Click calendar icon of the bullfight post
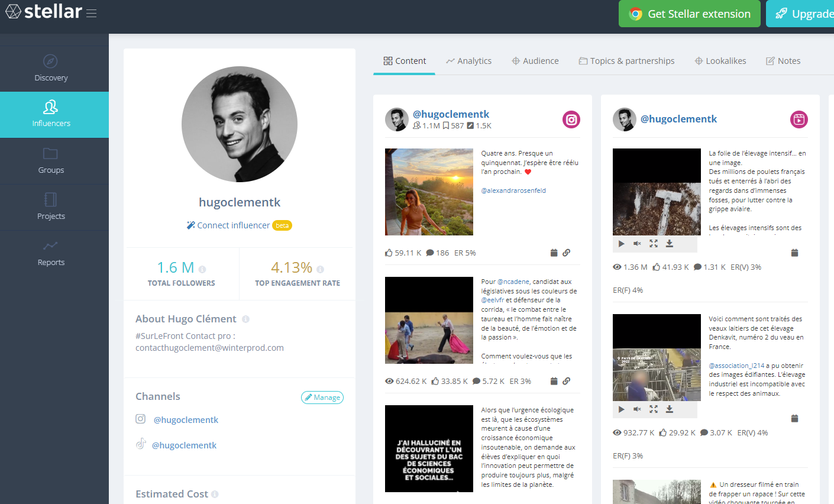Viewport: 834px width, 504px height. (x=554, y=381)
